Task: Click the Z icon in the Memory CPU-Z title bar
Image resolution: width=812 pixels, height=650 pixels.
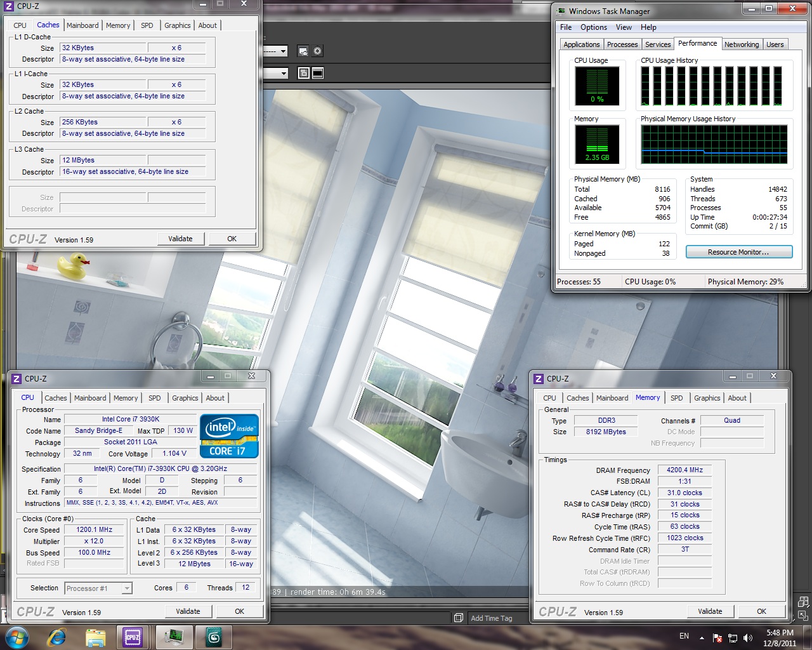Action: [x=539, y=378]
